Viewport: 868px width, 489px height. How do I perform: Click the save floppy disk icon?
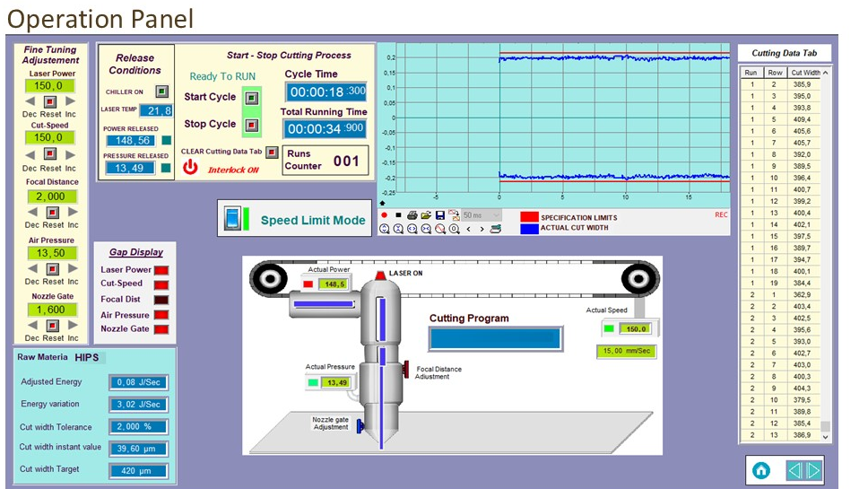[439, 215]
